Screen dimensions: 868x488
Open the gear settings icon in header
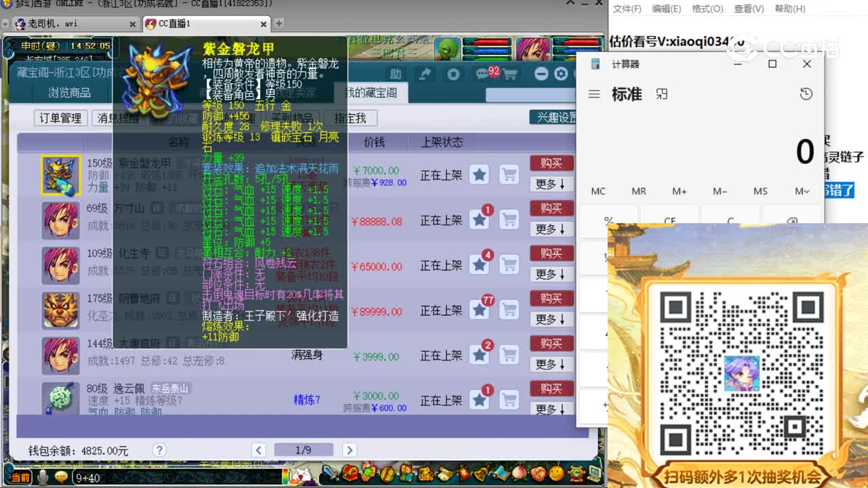[561, 75]
